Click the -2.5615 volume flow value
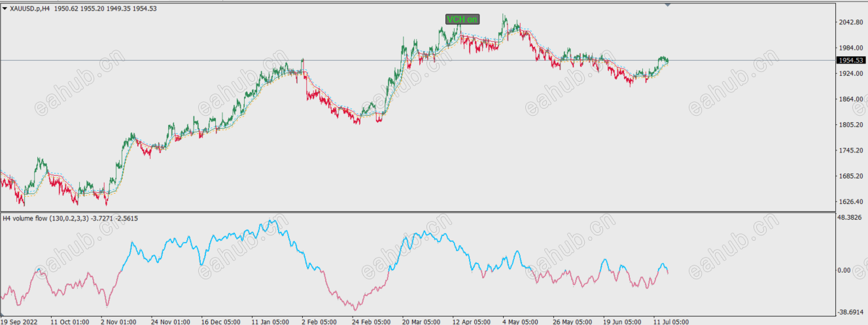Image resolution: width=868 pixels, height=325 pixels. click(x=127, y=218)
